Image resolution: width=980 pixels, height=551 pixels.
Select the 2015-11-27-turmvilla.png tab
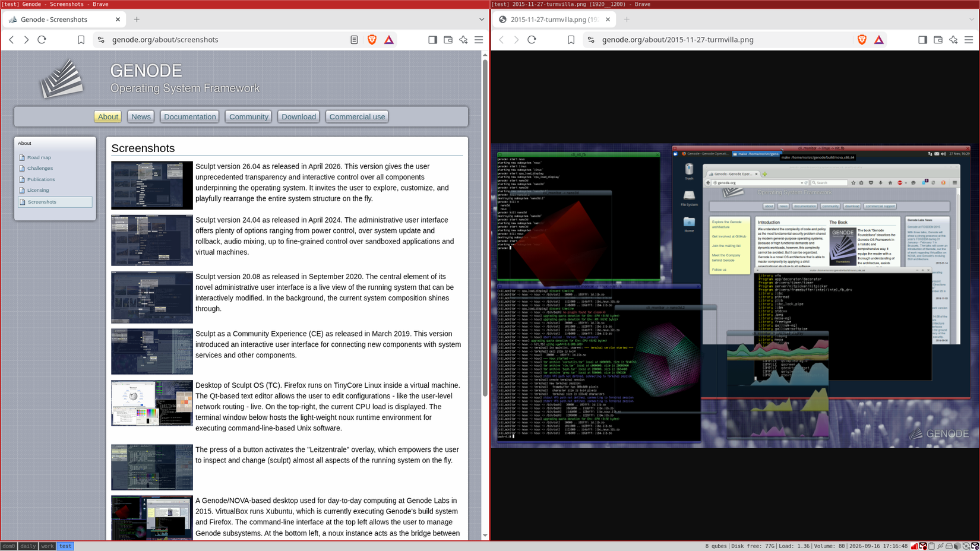click(x=554, y=20)
